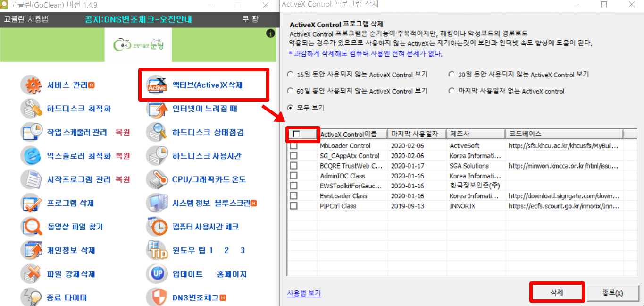This screenshot has height=306, width=644.
Task: Select 마지막 사용일자 없는 ActiveX radio
Action: coord(452,91)
